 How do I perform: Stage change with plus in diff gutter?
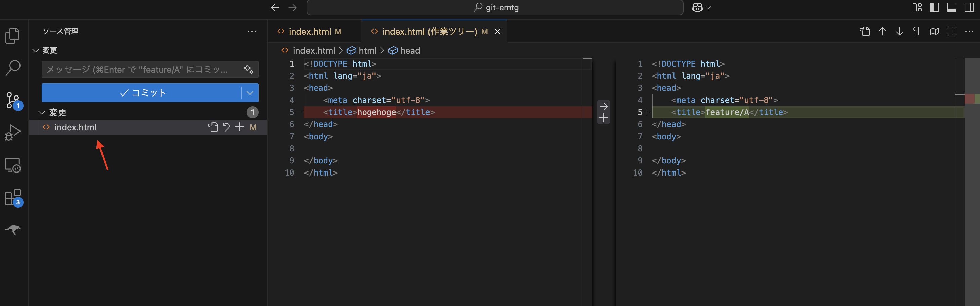tap(603, 118)
